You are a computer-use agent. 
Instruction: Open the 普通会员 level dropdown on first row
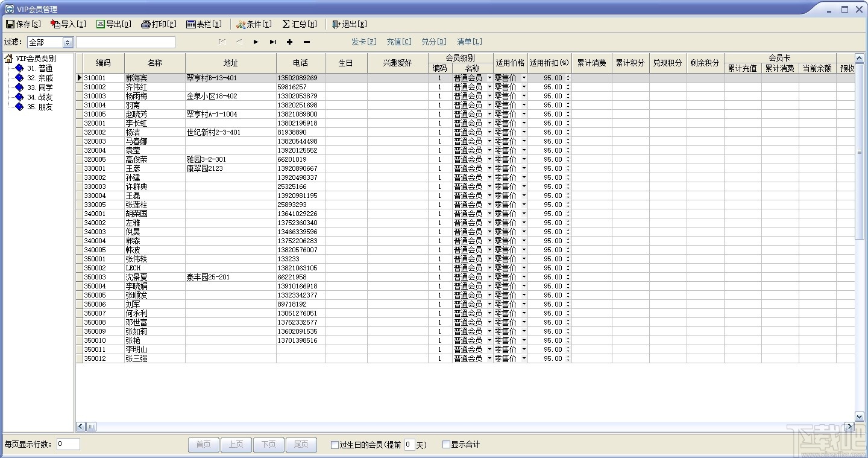489,78
